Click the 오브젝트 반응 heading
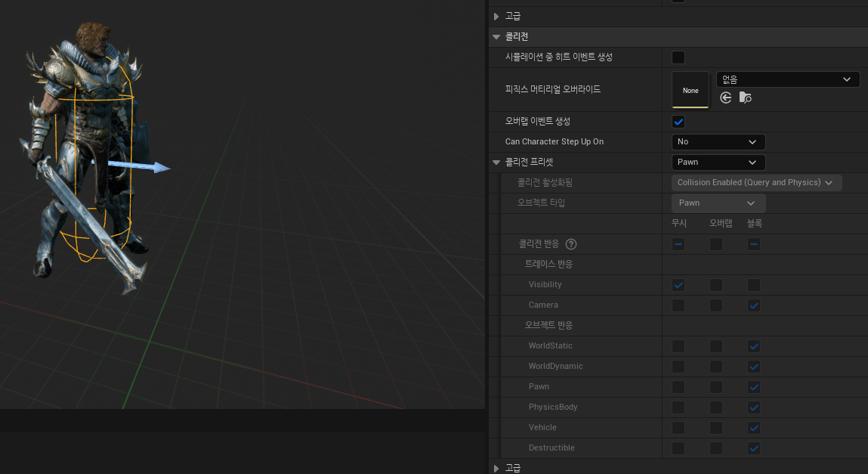Viewport: 868px width, 474px height. point(548,325)
